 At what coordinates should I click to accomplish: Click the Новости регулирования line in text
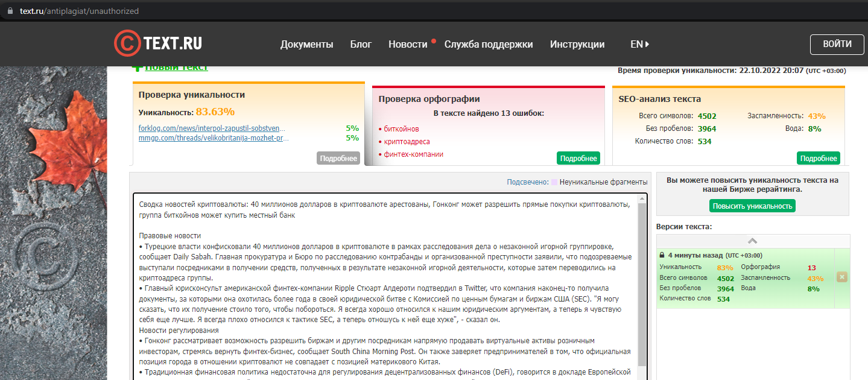pyautogui.click(x=179, y=331)
